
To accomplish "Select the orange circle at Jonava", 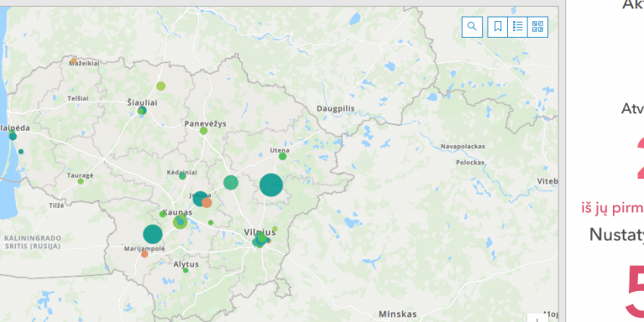I will (206, 203).
